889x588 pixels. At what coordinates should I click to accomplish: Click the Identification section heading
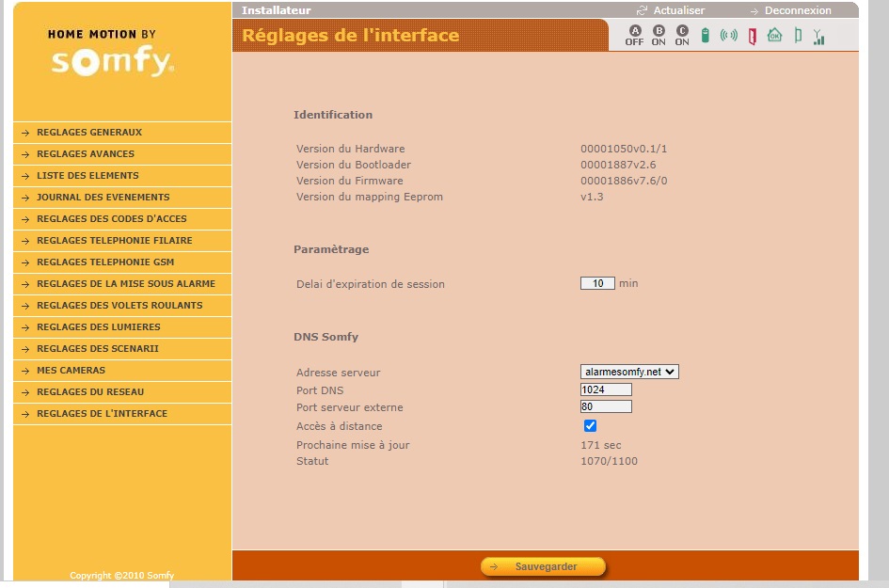(x=333, y=115)
